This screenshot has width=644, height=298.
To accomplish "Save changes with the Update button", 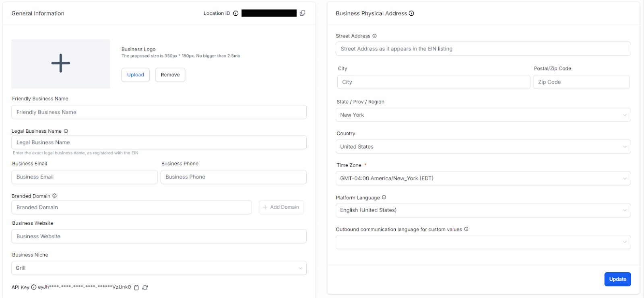I will [617, 279].
